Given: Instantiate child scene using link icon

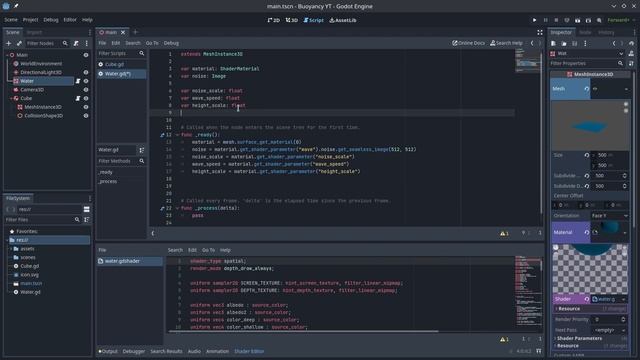Looking at the screenshot, I should (19, 43).
